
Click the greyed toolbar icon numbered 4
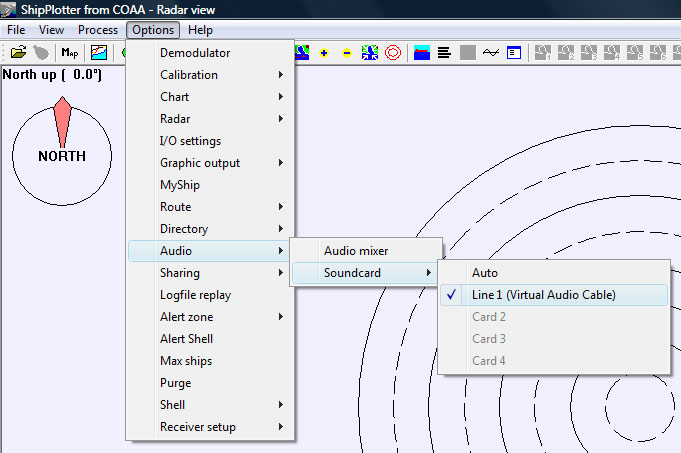pyautogui.click(x=612, y=53)
